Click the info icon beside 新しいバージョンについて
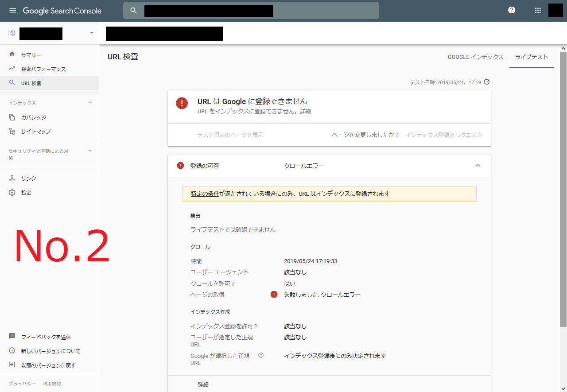 click(x=12, y=351)
